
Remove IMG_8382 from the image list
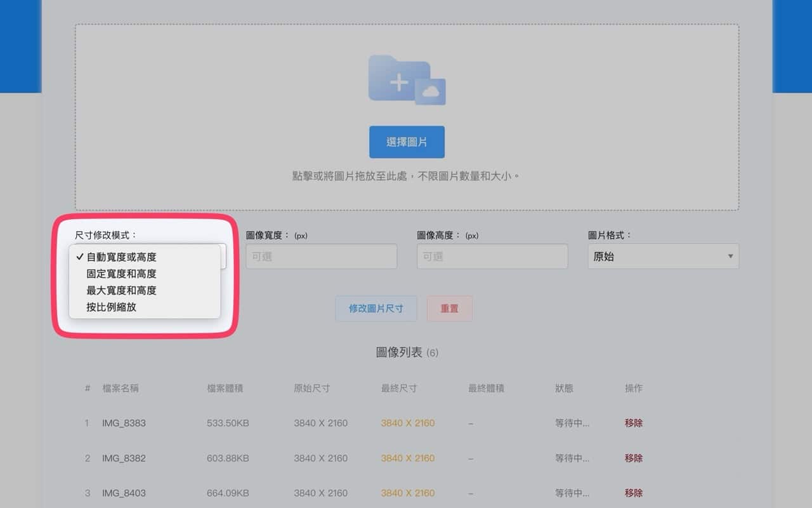pyautogui.click(x=633, y=458)
